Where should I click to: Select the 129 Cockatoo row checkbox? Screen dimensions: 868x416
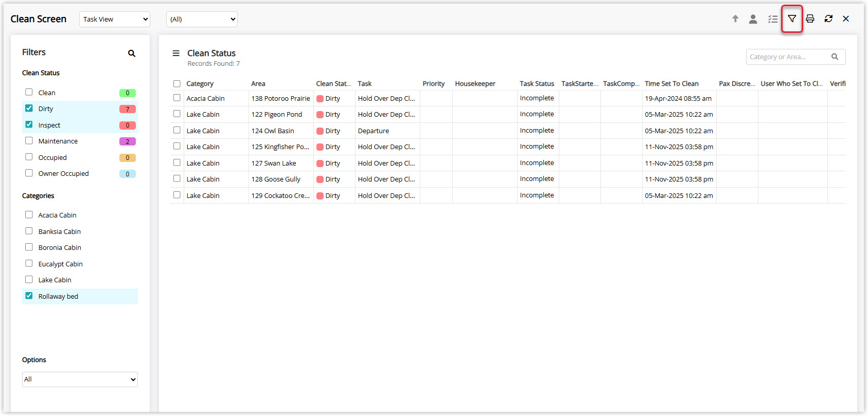click(177, 195)
